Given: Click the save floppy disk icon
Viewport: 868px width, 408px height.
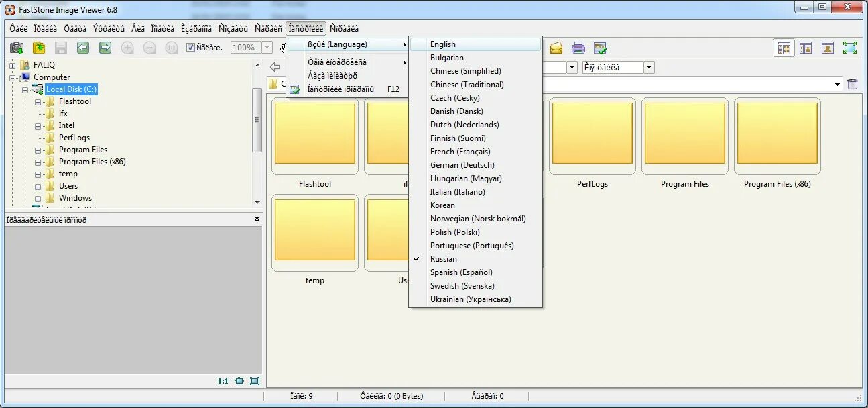Looking at the screenshot, I should point(61,48).
